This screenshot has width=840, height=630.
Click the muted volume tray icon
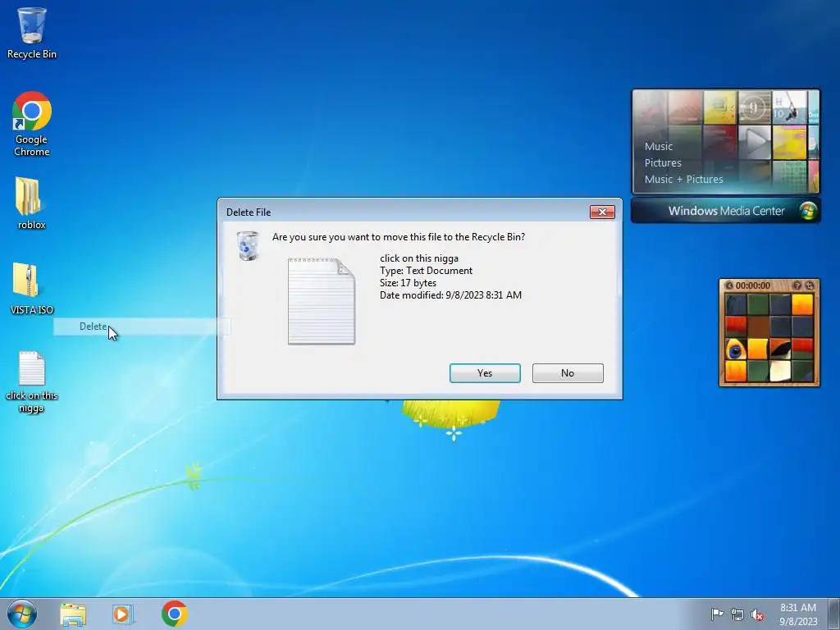click(x=757, y=615)
